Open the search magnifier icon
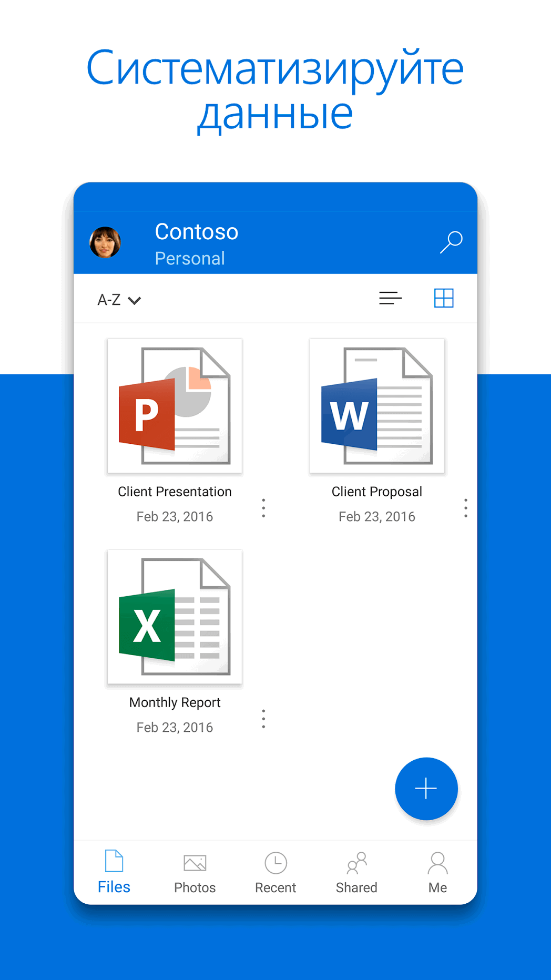The width and height of the screenshot is (551, 980). 451,242
